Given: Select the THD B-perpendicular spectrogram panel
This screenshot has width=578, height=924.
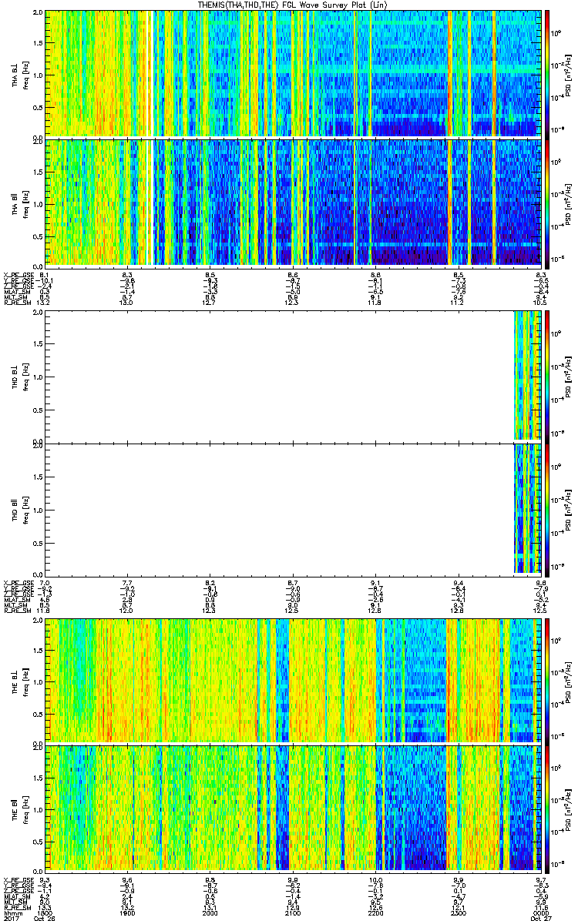Looking at the screenshot, I should pyautogui.click(x=292, y=376).
